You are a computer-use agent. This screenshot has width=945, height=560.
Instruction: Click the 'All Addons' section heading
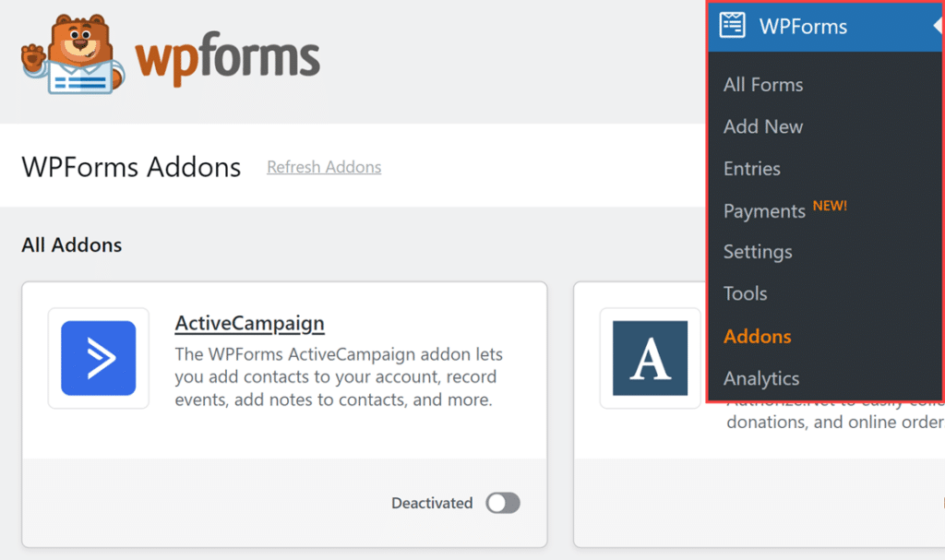pos(72,245)
